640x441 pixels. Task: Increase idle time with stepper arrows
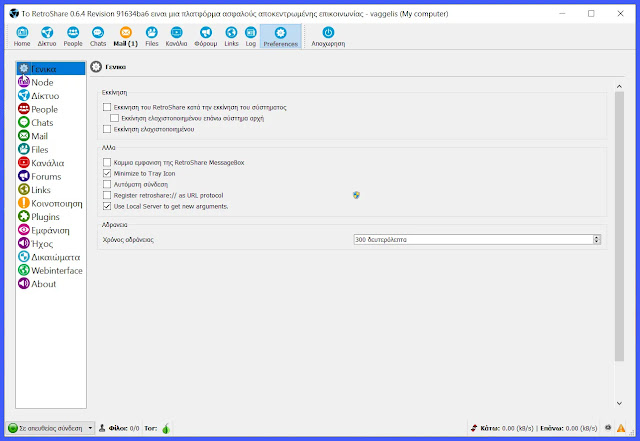[597, 237]
